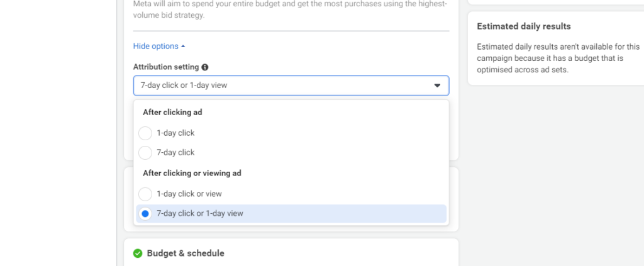Click the "1-day click or view" option text
This screenshot has width=644, height=266.
click(x=189, y=194)
